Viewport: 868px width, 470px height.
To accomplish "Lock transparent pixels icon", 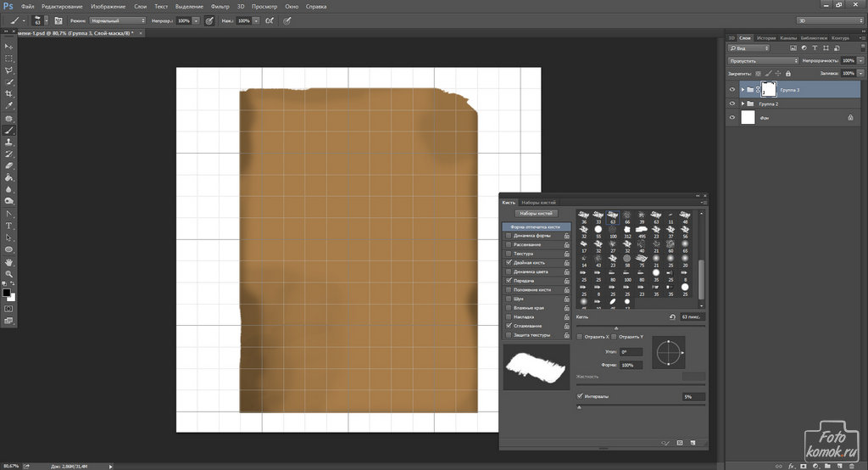I will (x=758, y=73).
